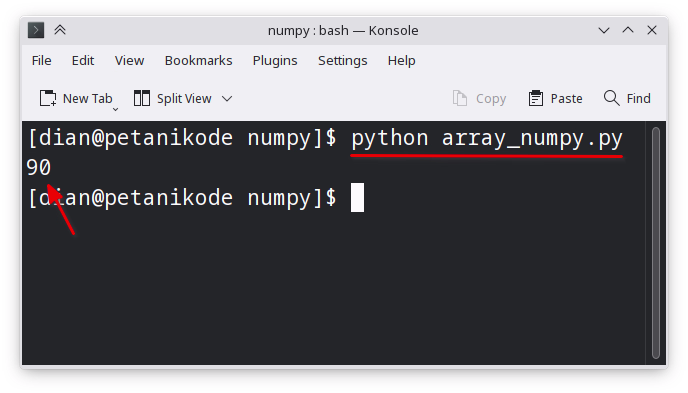Open the New Tab dropdown arrow

pyautogui.click(x=115, y=109)
